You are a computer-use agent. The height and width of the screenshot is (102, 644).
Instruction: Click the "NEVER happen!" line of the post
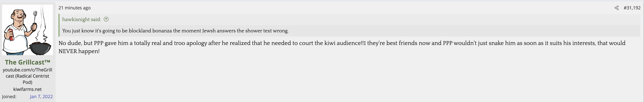coord(79,51)
